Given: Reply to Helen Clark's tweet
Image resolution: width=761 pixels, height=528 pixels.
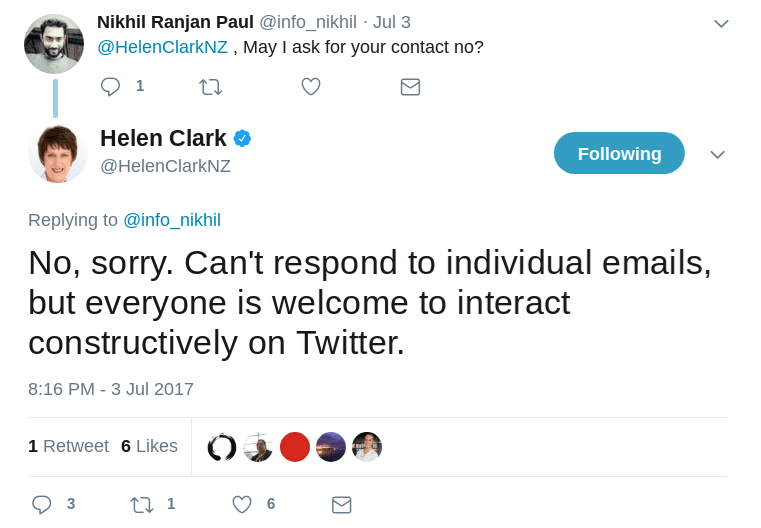Looking at the screenshot, I should coord(42,504).
